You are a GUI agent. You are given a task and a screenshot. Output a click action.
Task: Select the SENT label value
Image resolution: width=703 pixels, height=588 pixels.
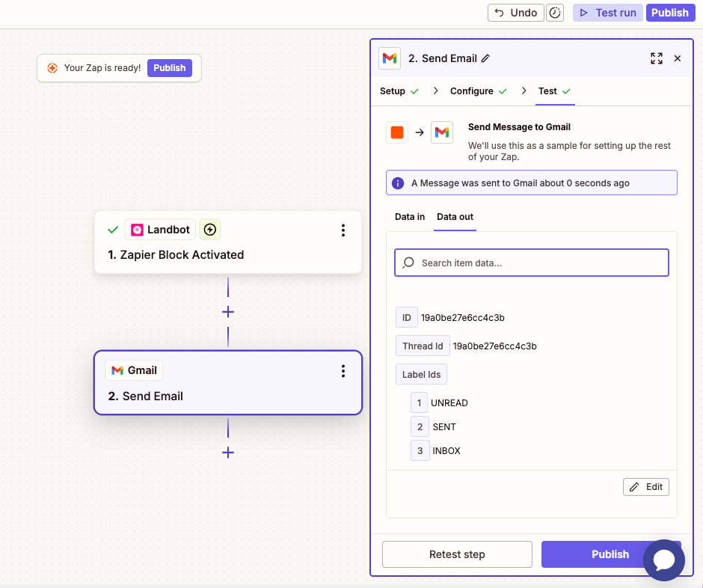444,427
